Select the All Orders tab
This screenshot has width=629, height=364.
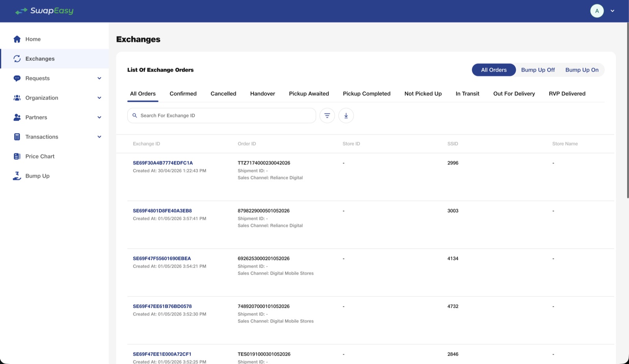143,93
